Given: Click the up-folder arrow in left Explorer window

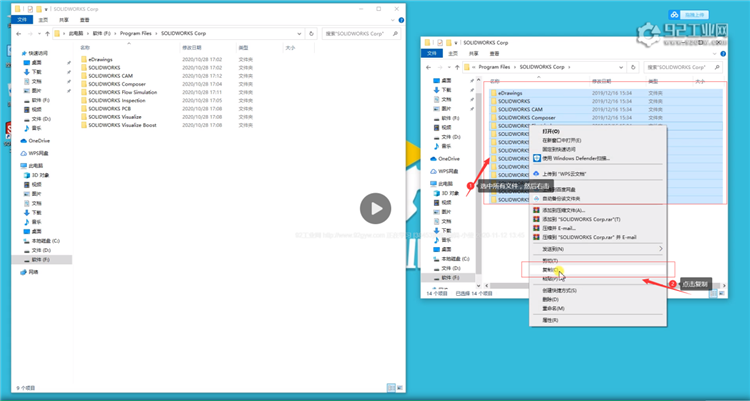Looking at the screenshot, I should [x=47, y=33].
